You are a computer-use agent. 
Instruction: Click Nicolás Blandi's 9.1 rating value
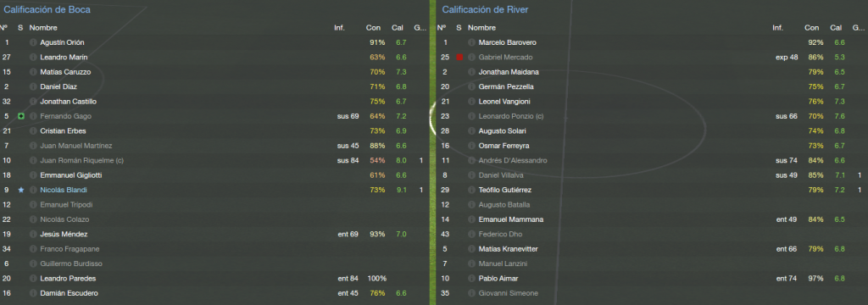pyautogui.click(x=401, y=190)
